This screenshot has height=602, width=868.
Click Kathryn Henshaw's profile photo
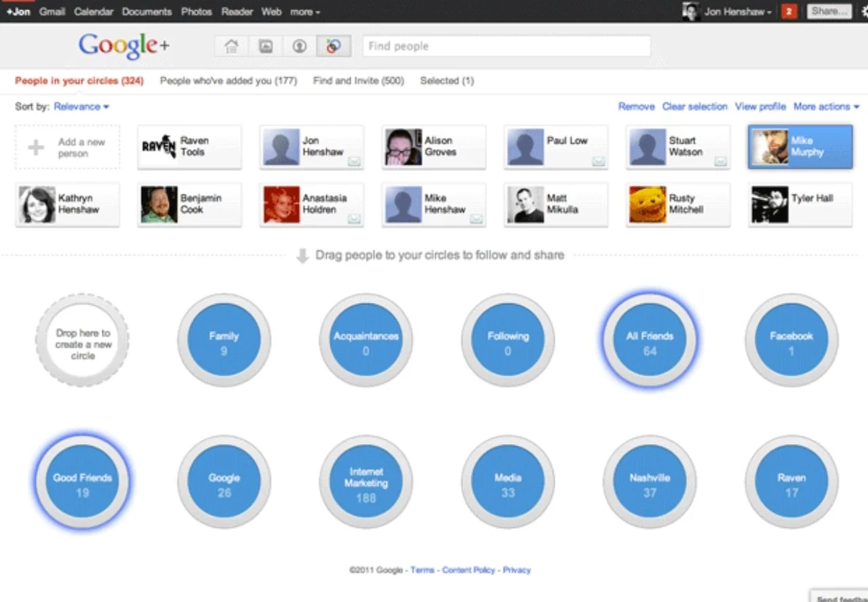(x=37, y=205)
